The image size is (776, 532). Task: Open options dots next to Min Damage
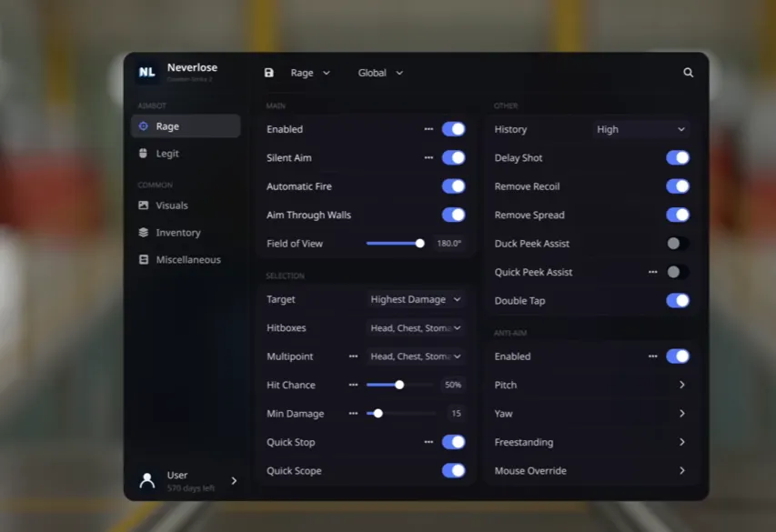point(353,414)
